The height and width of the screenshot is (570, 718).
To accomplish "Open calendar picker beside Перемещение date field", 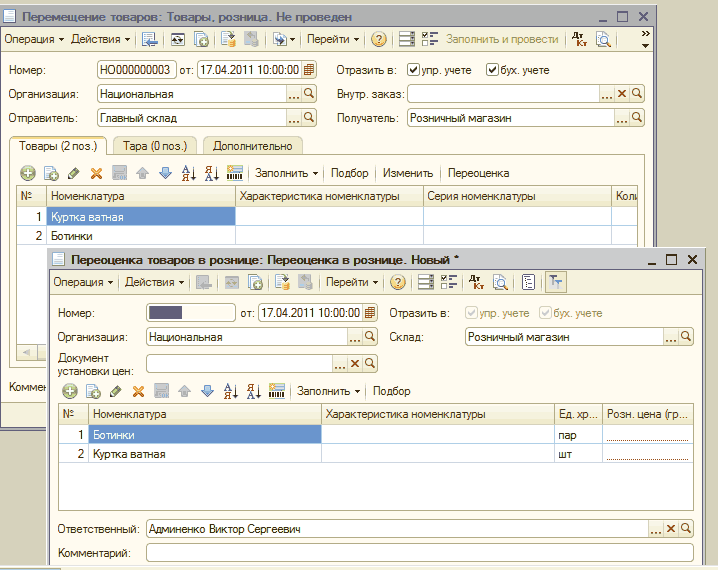I will click(309, 70).
